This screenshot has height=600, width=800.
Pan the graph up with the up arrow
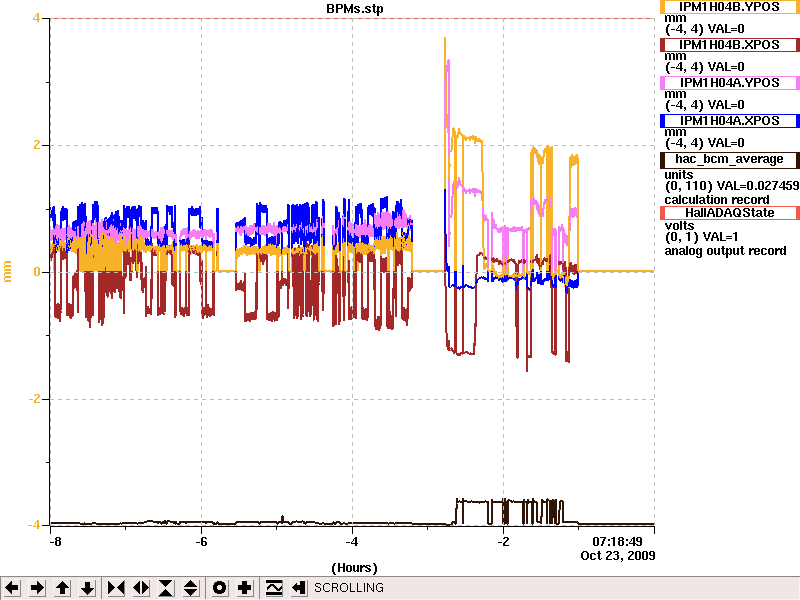[x=63, y=588]
